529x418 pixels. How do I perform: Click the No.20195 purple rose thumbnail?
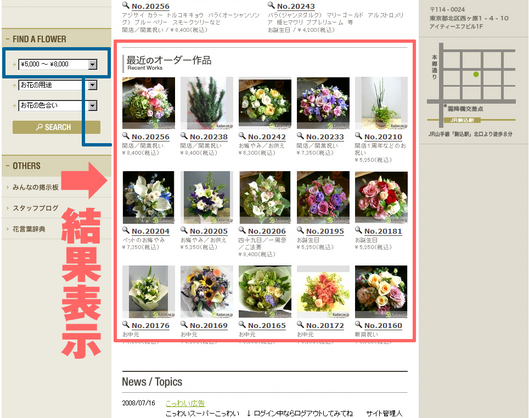point(323,197)
